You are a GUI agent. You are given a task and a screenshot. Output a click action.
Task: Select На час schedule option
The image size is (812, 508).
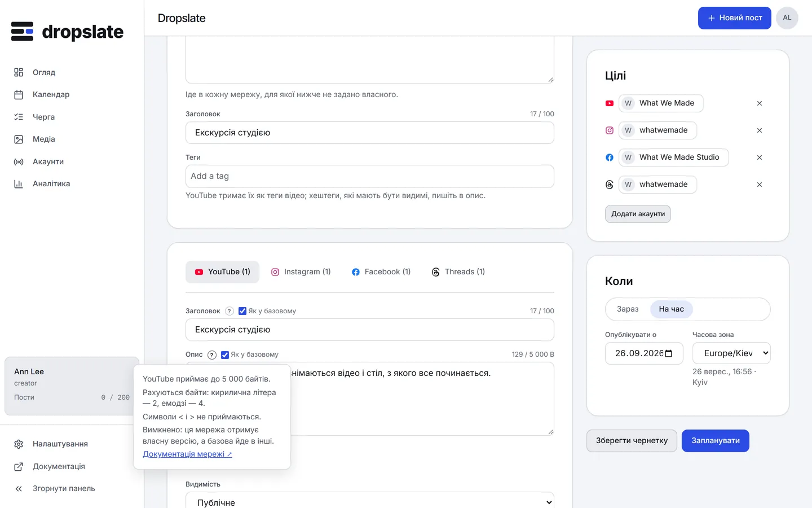pyautogui.click(x=671, y=309)
